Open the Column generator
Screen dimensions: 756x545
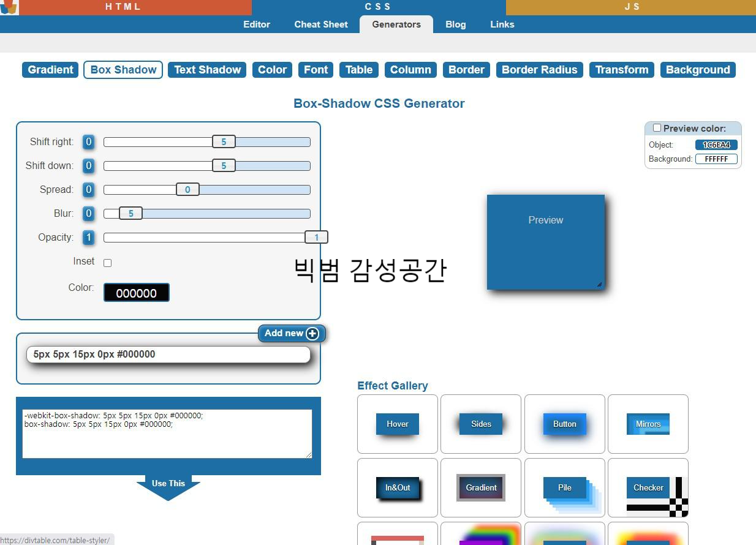coord(410,70)
